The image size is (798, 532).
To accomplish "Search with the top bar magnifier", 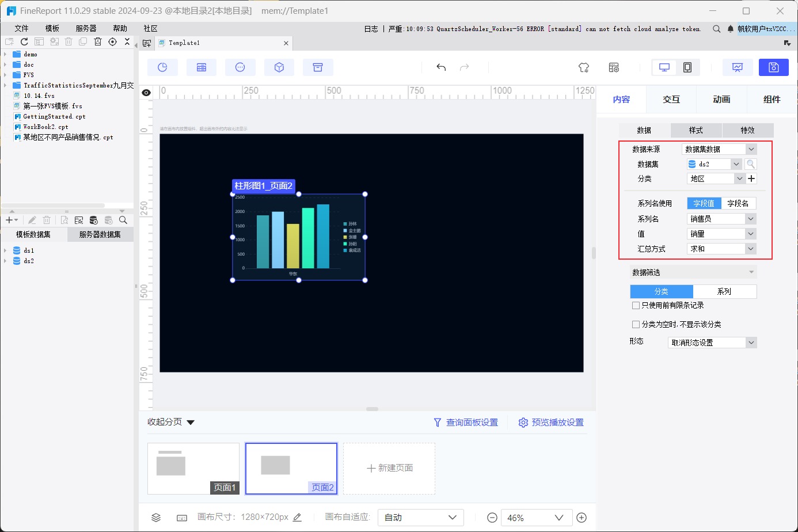I will (x=717, y=29).
